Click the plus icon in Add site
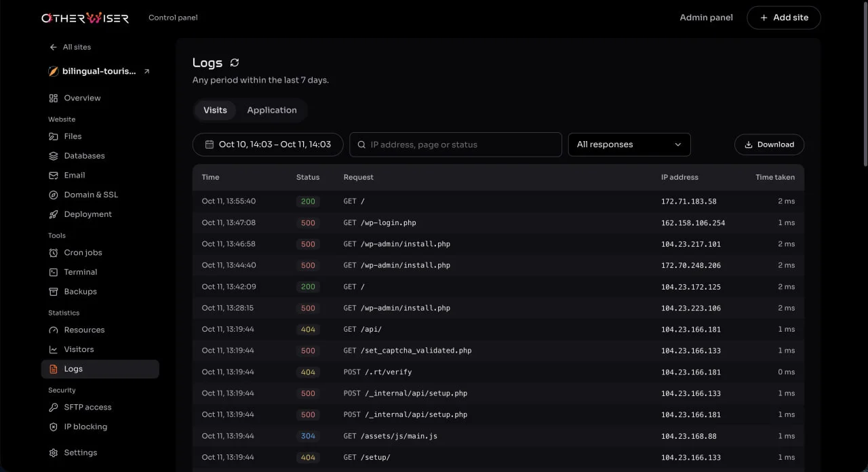868x472 pixels. [x=764, y=18]
